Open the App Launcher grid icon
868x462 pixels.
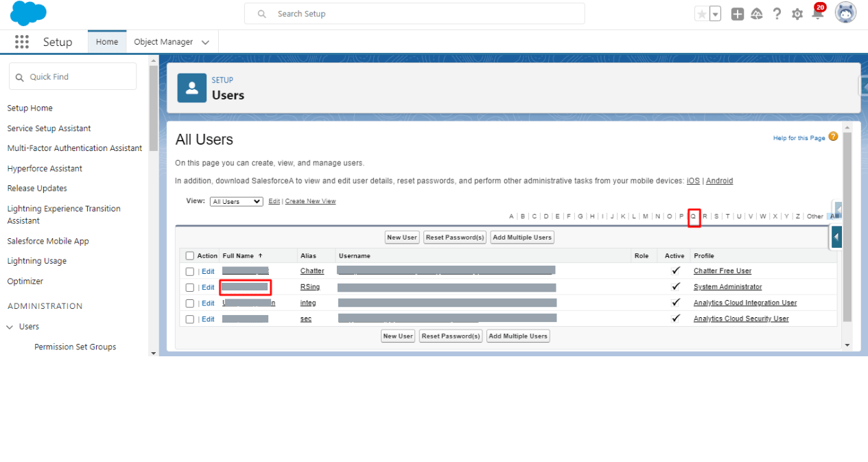pos(22,42)
